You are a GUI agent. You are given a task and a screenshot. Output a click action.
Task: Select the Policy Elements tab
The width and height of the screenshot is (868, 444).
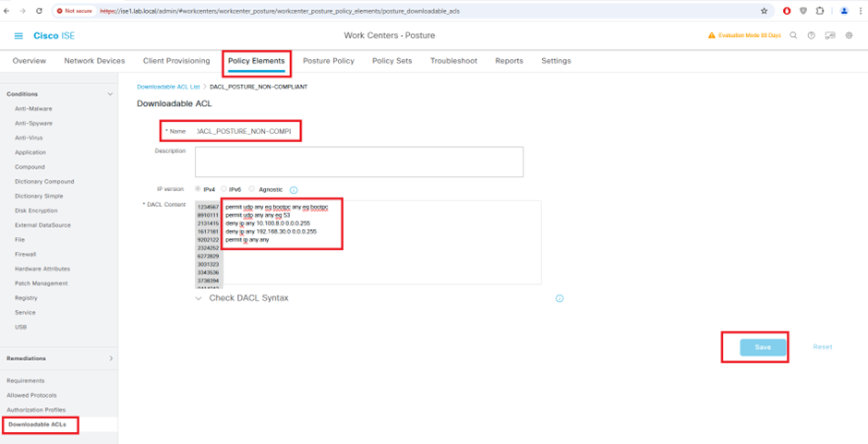pos(257,61)
